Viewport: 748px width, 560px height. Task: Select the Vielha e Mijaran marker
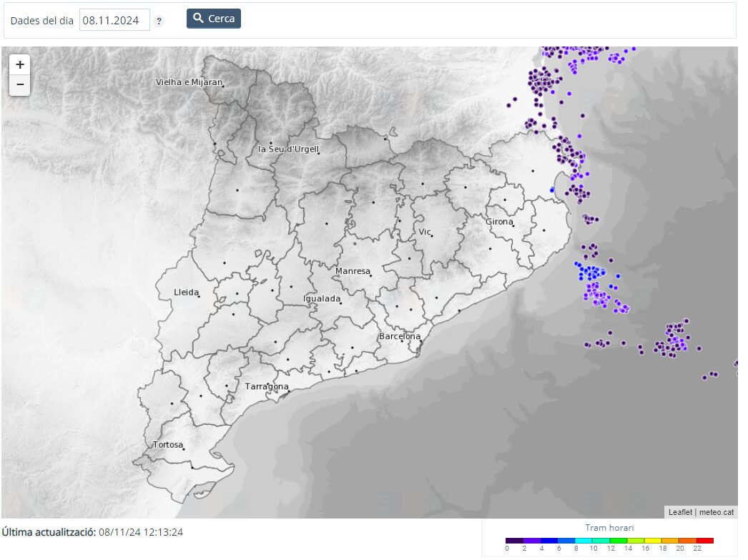pos(223,87)
